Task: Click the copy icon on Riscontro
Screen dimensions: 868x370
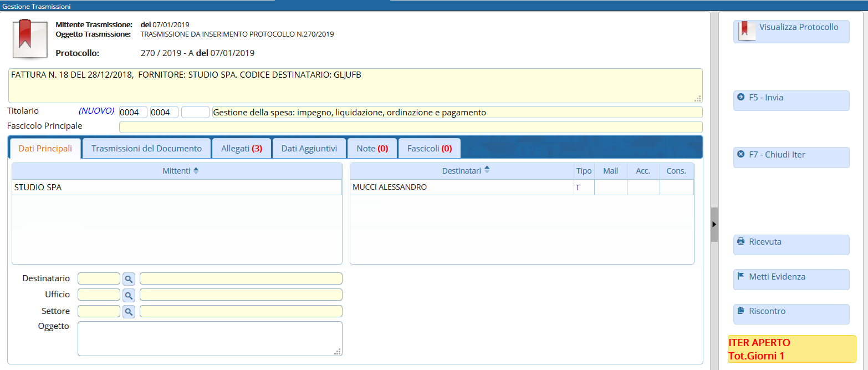Action: pyautogui.click(x=741, y=311)
